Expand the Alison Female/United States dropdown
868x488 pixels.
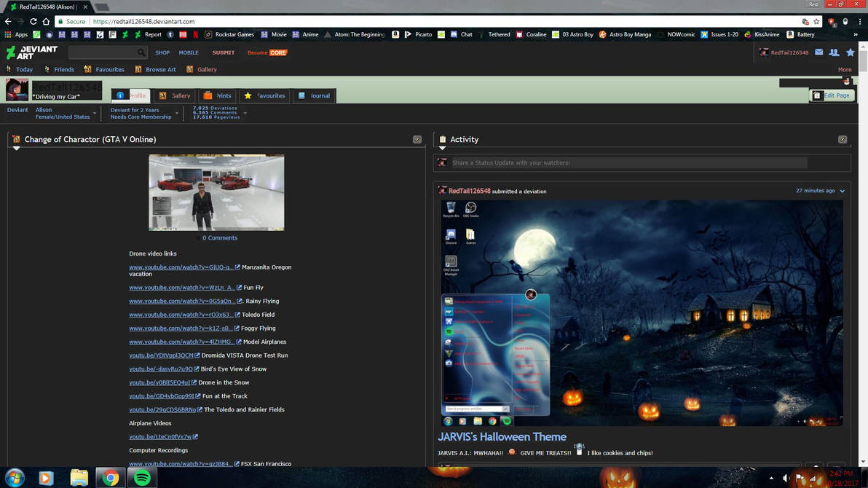(x=95, y=114)
